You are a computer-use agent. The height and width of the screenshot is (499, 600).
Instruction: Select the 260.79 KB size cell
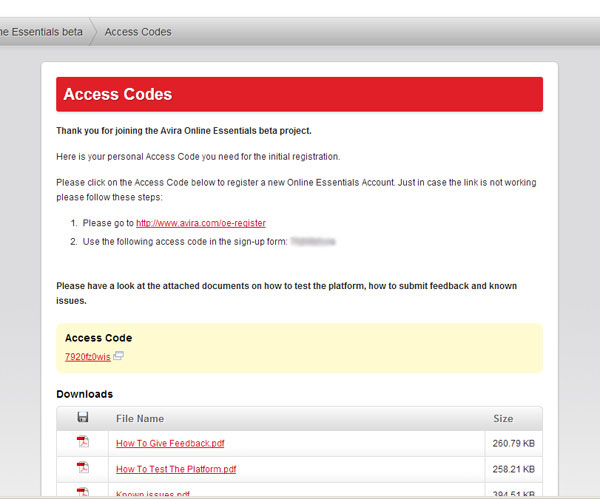tap(514, 444)
